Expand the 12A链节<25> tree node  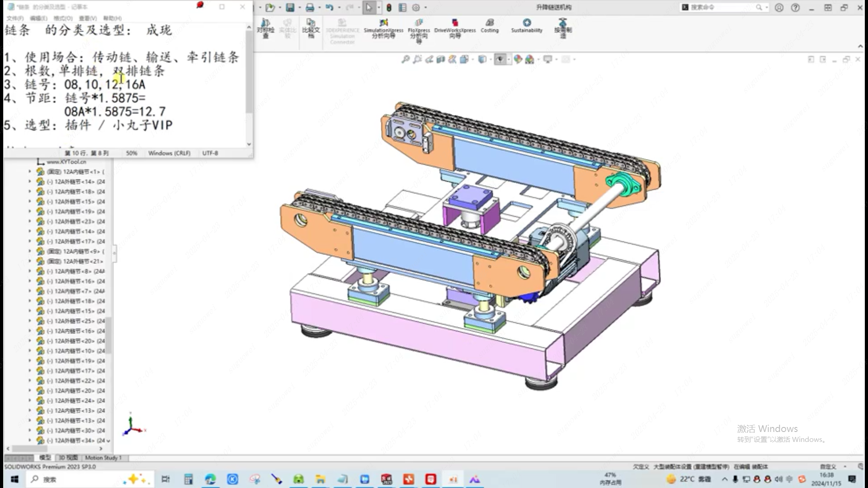coord(30,321)
